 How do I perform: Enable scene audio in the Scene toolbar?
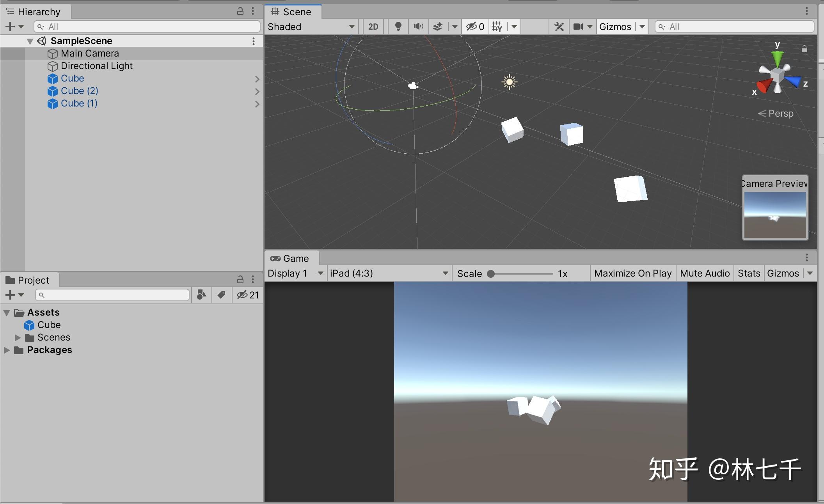417,26
